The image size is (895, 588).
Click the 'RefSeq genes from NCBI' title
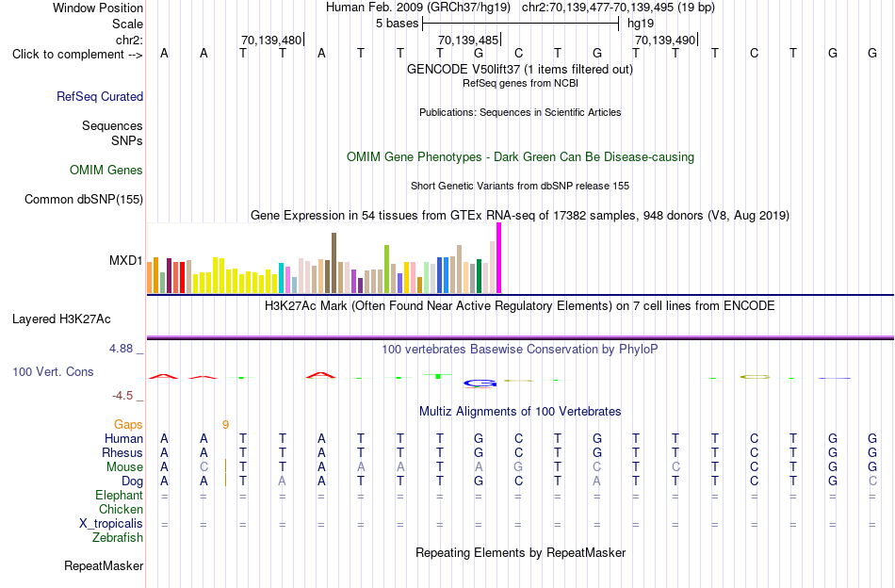coord(520,83)
